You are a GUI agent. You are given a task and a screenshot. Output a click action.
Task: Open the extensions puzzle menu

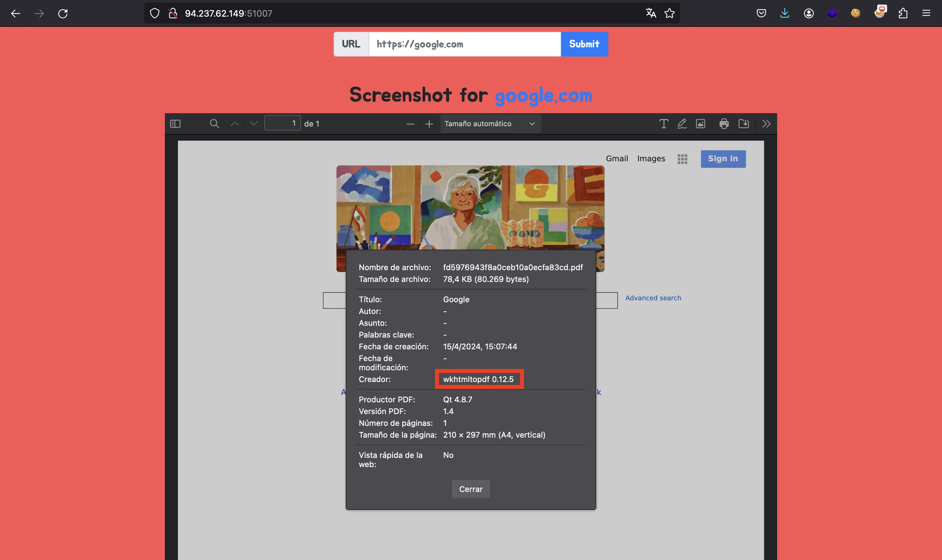[x=903, y=13]
